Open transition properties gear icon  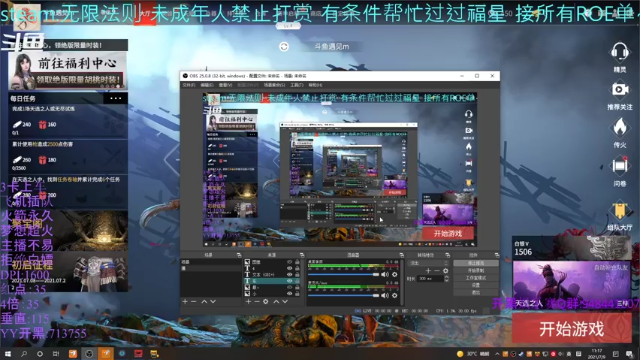point(446,271)
